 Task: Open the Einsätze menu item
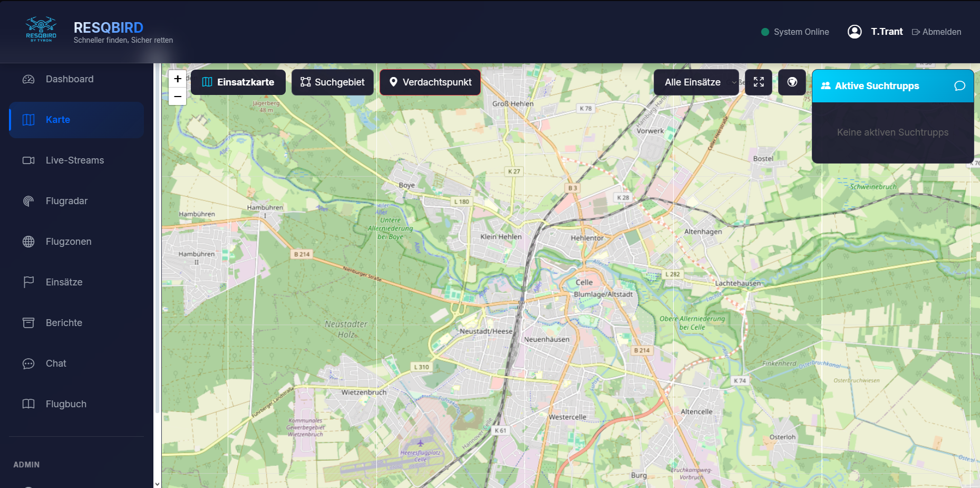coord(64,282)
